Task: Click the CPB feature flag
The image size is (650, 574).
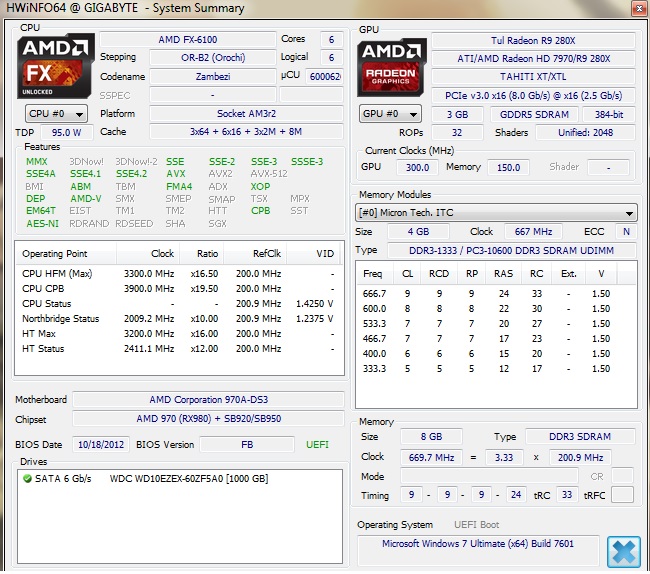Action: click(x=260, y=211)
